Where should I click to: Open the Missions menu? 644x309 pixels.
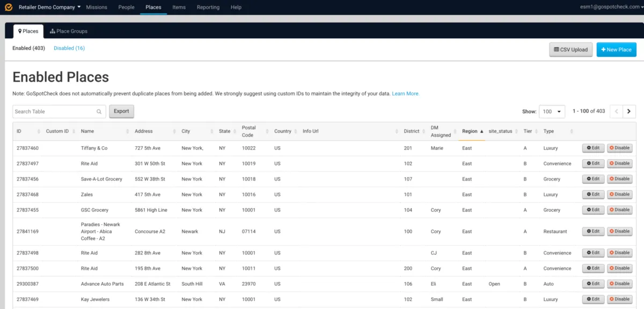tap(97, 7)
